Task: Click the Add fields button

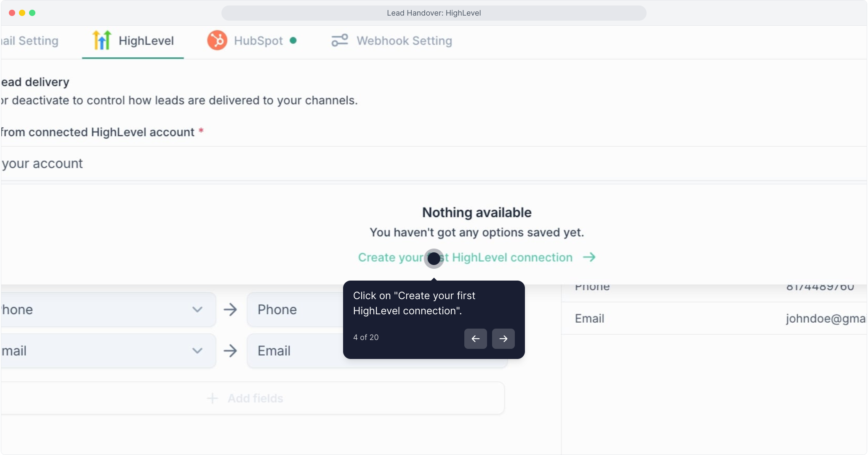Action: tap(255, 398)
